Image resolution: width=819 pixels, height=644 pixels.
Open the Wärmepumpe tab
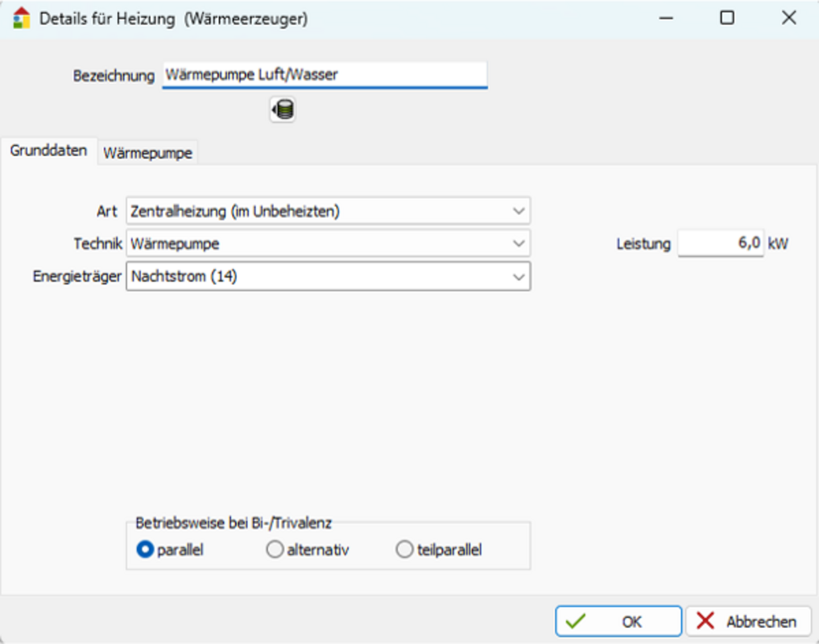click(x=147, y=153)
